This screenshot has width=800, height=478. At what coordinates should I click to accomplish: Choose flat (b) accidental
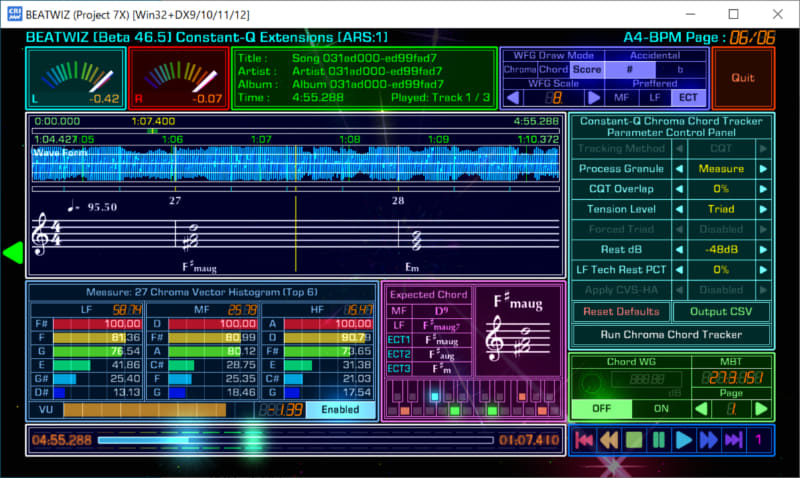tap(681, 69)
